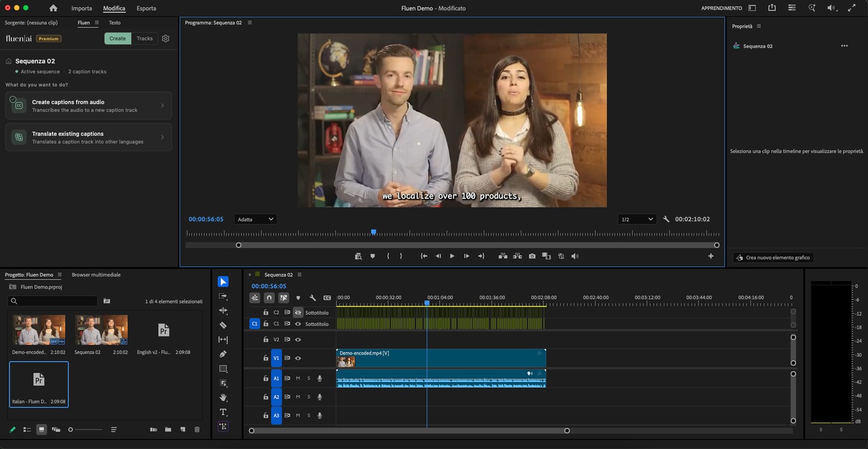Open the Adatta zoom level dropdown
Viewport: 868px width, 449px height.
pos(255,219)
